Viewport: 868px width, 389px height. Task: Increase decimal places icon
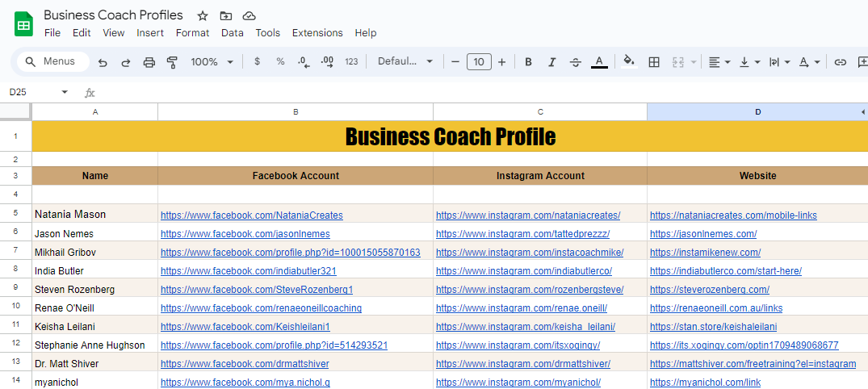pos(327,62)
